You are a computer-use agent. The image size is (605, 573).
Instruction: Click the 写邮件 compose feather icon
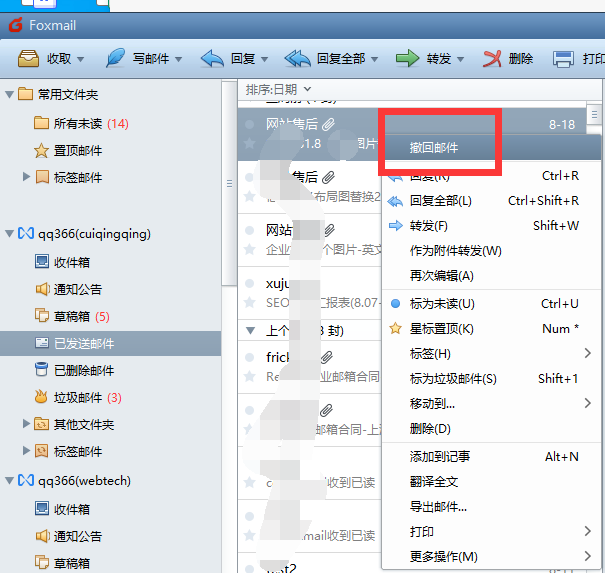[x=116, y=58]
